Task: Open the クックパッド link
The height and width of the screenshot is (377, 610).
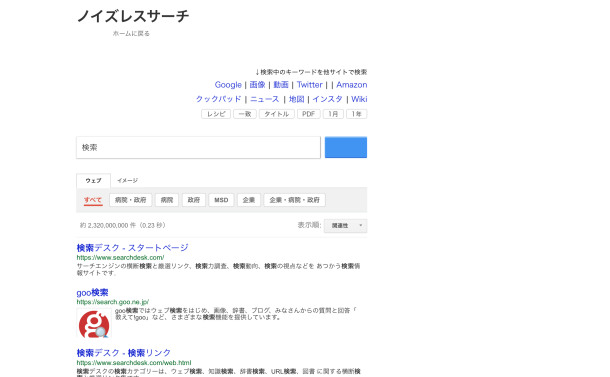Action: 219,99
